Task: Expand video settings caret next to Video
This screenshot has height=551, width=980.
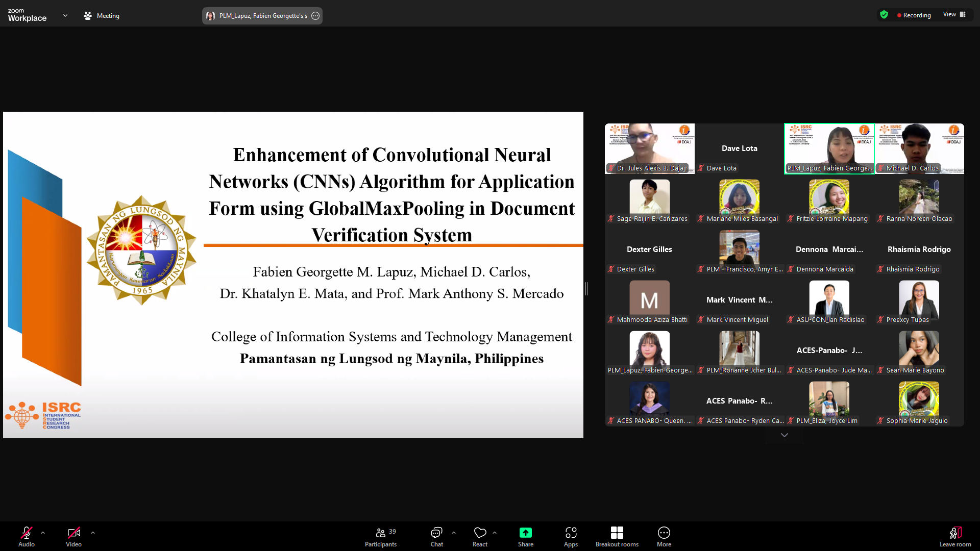Action: (93, 533)
